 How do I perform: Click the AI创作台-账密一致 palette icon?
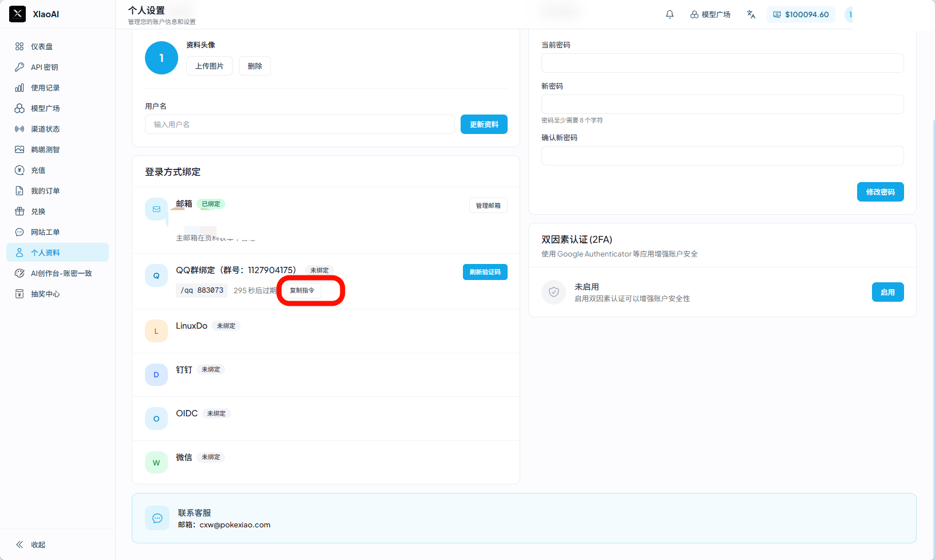tap(19, 273)
